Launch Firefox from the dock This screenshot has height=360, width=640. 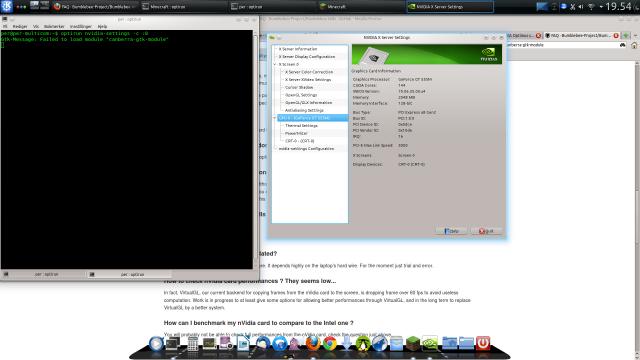pos(313,344)
